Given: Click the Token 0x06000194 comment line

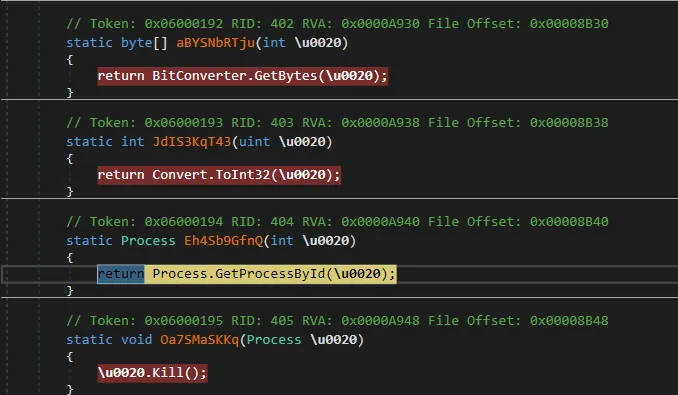Looking at the screenshot, I should [337, 222].
